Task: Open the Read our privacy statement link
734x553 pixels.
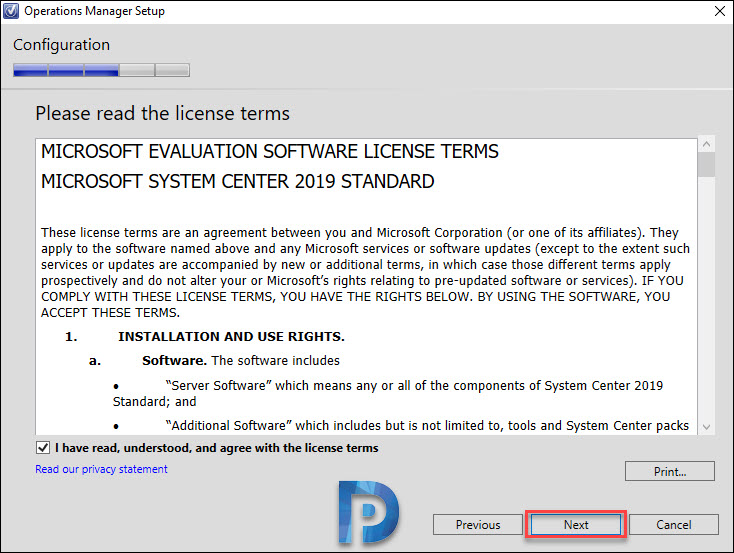Action: click(101, 469)
